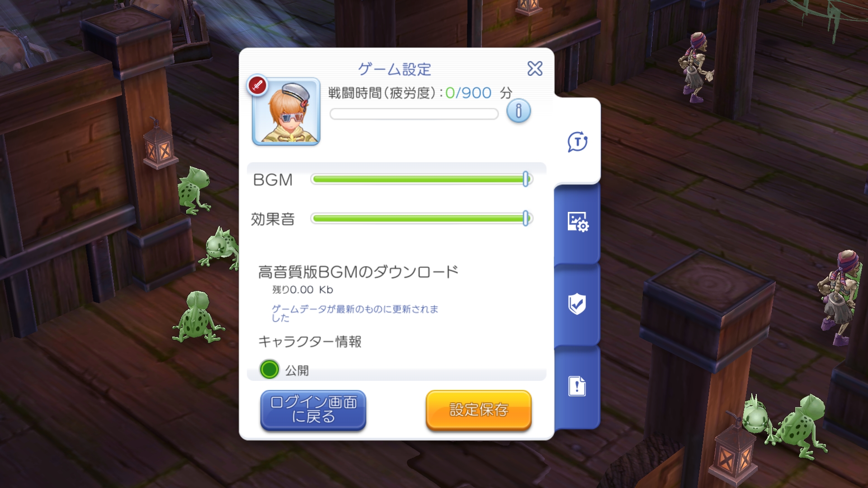Click the キャラクター情報 section heading
This screenshot has width=868, height=488.
[310, 342]
